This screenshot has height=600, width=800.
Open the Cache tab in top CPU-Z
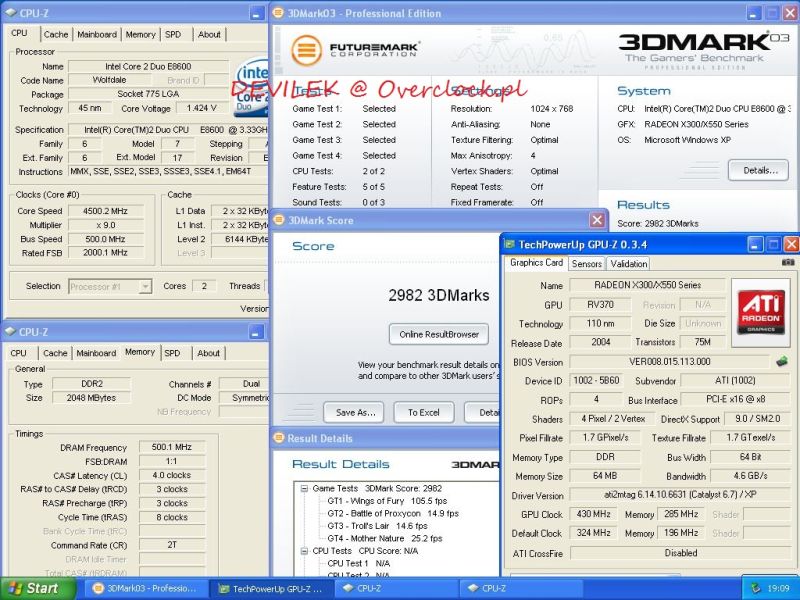[56, 35]
